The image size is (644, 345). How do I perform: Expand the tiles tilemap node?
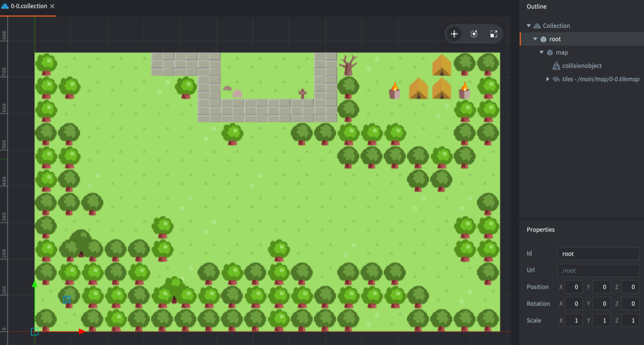coord(548,79)
